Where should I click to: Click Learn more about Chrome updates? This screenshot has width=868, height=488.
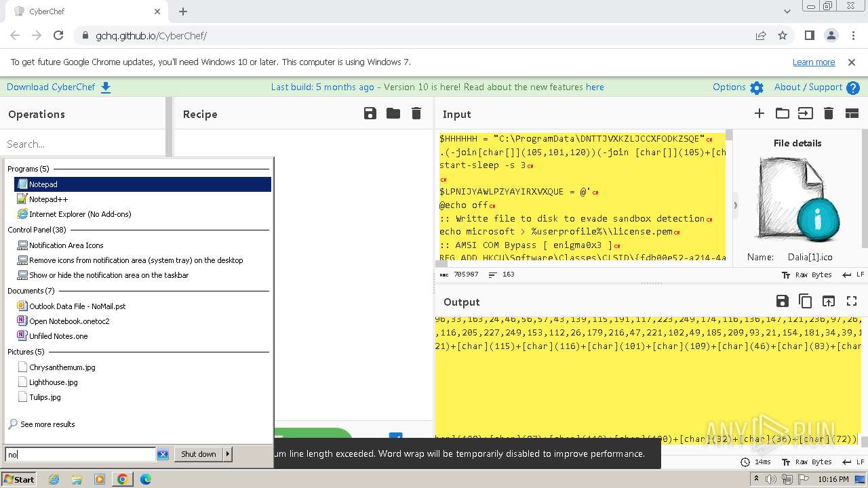[814, 62]
